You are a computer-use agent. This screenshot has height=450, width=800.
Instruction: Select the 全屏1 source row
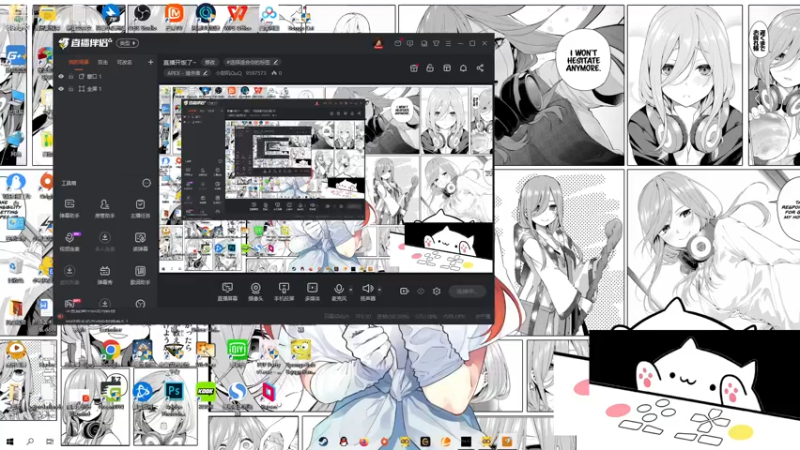click(106, 89)
